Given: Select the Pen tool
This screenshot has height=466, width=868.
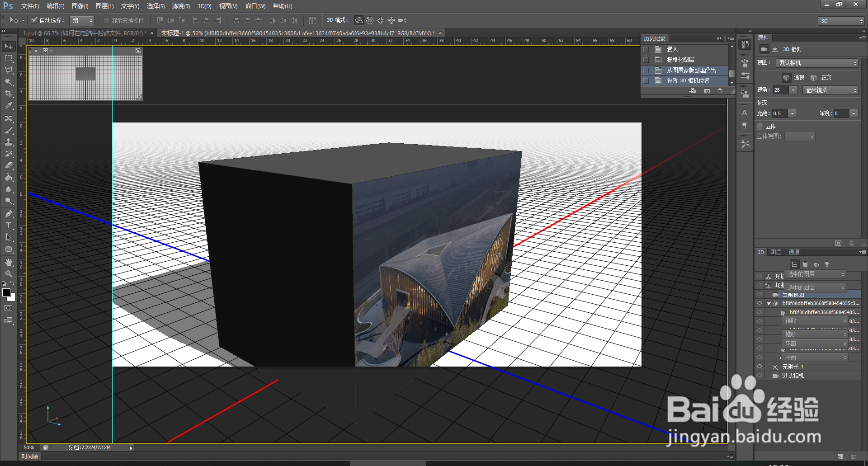Looking at the screenshot, I should click(9, 214).
